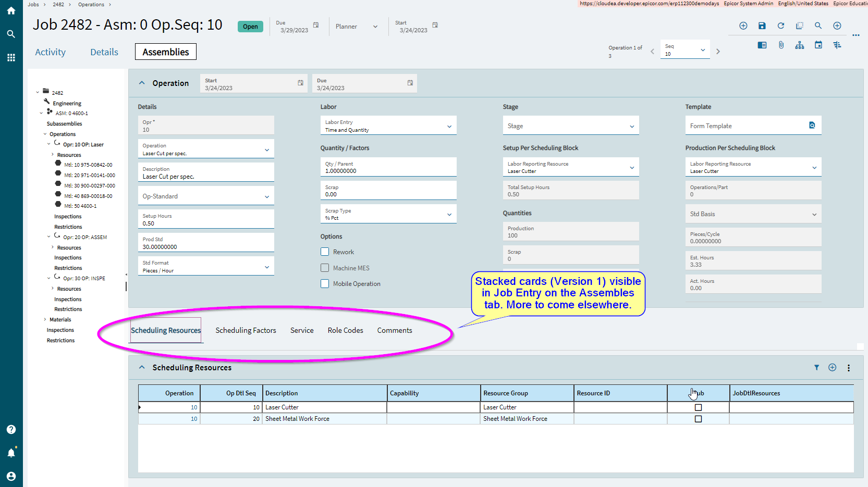Show notifications via the bell icon

coord(11,453)
